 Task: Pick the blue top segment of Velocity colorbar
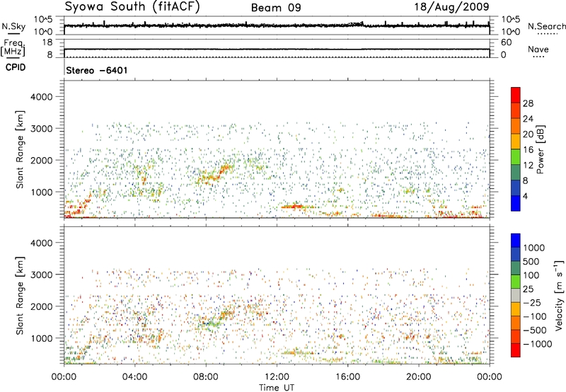[x=516, y=241]
